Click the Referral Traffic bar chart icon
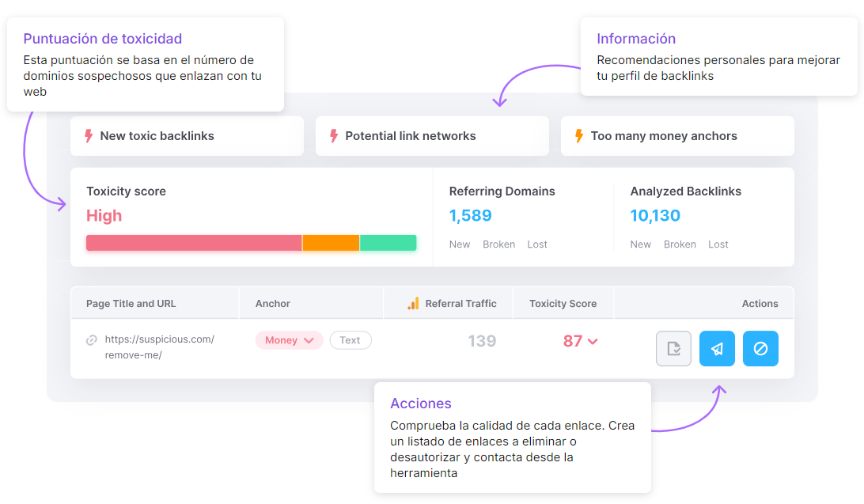The image size is (864, 504). coord(413,304)
